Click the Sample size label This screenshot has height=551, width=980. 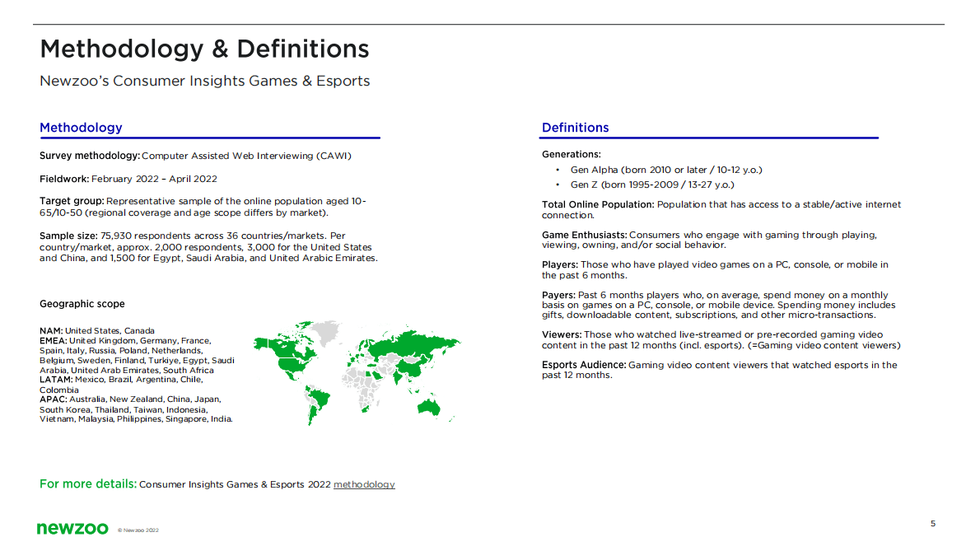pyautogui.click(x=68, y=236)
